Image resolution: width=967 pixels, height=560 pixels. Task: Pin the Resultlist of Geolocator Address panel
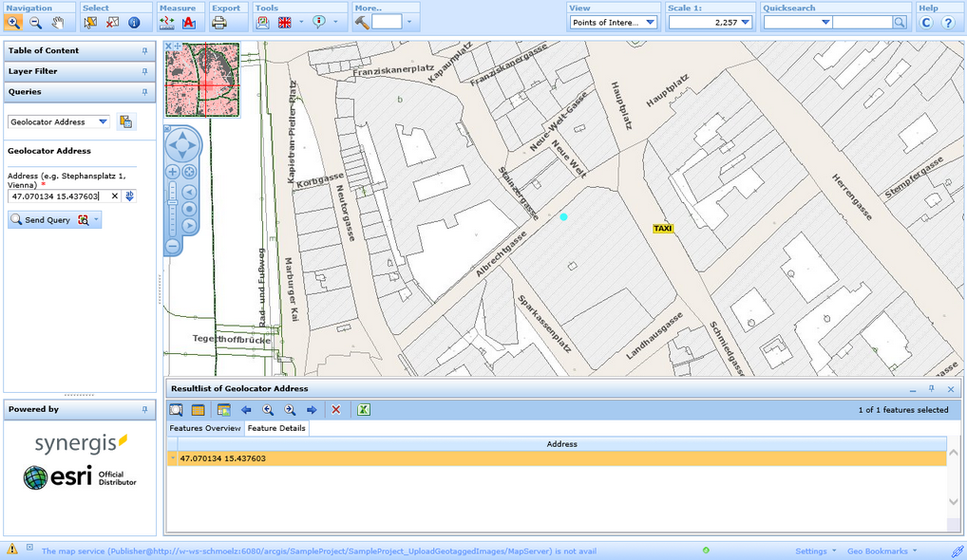pyautogui.click(x=932, y=388)
